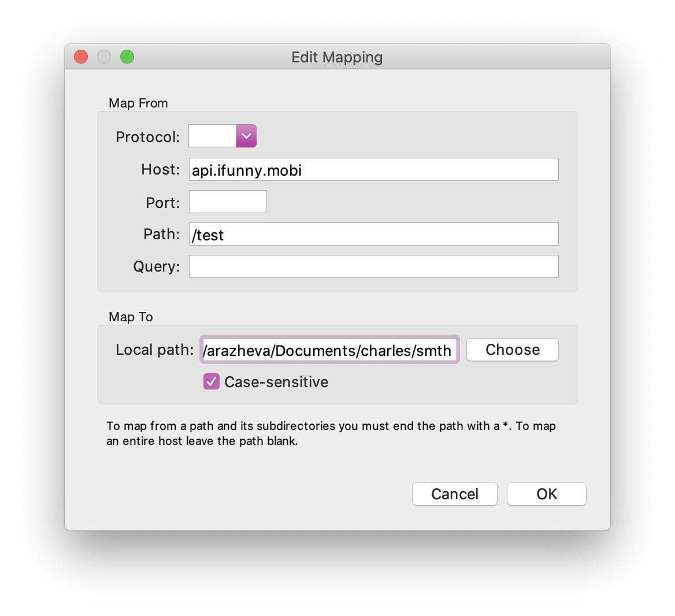Focus the empty Query field

374,266
